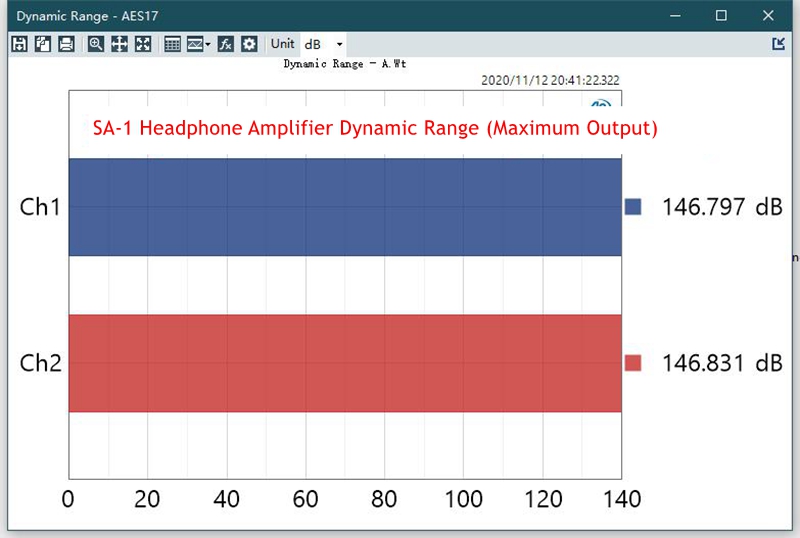Image resolution: width=800 pixels, height=538 pixels.
Task: Click the copy graph icon
Action: (43, 44)
